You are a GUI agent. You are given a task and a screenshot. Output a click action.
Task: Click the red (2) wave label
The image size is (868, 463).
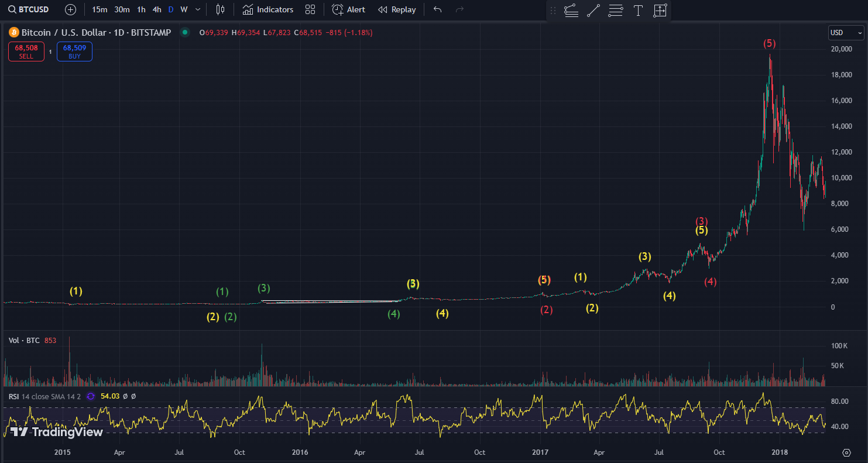[x=546, y=310]
